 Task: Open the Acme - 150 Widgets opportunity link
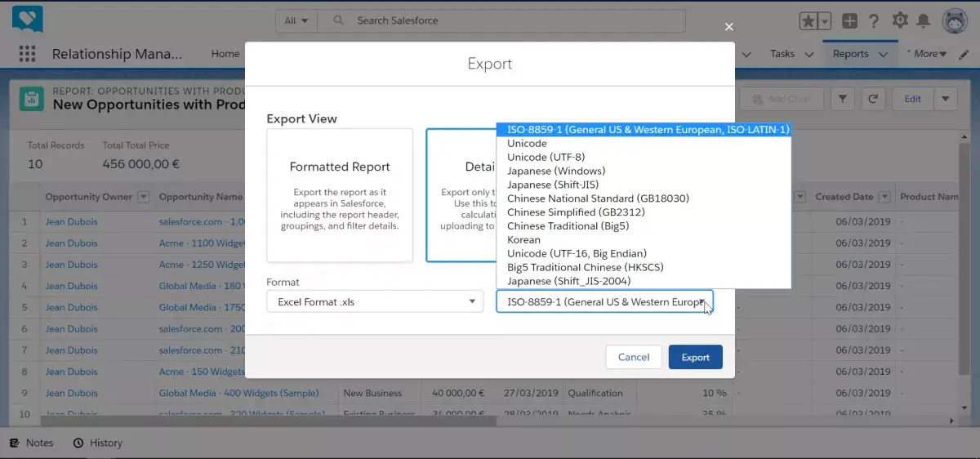coord(202,372)
